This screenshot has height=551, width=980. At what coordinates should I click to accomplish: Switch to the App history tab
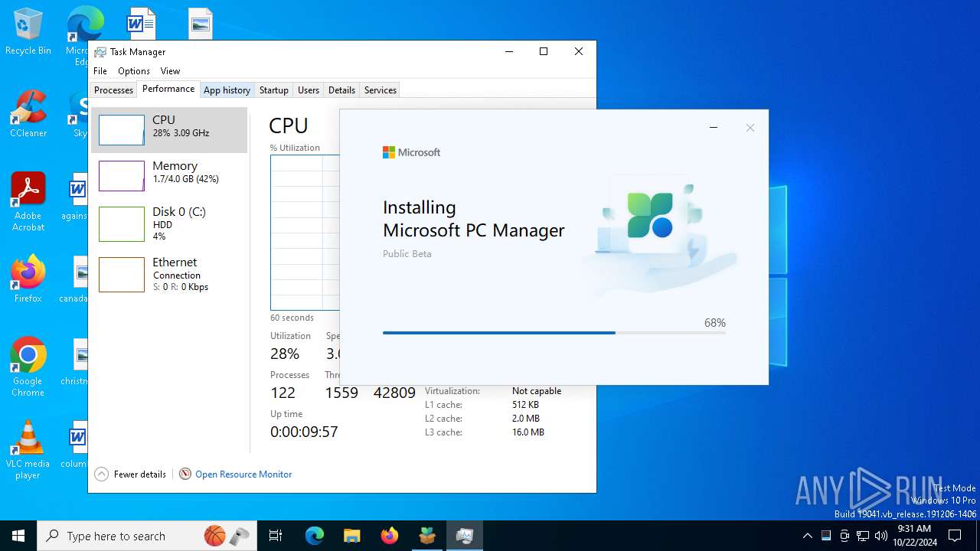tap(227, 90)
